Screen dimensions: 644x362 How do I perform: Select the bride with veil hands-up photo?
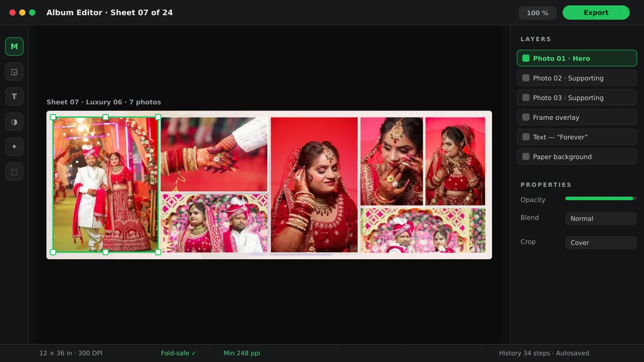[x=455, y=161]
